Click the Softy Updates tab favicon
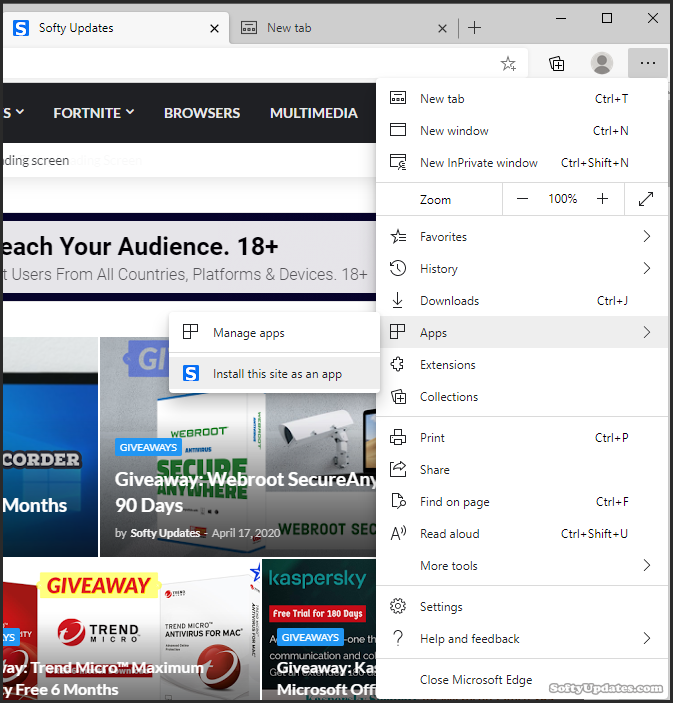Screen dimensions: 673x703 21,28
